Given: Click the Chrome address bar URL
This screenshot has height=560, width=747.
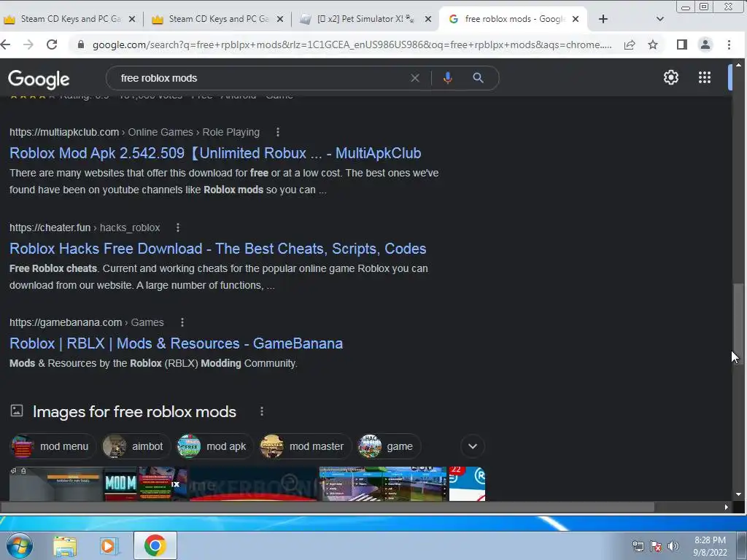Looking at the screenshot, I should coord(352,44).
